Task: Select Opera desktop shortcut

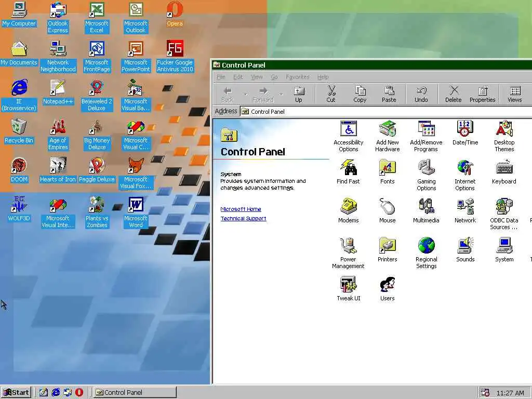Action: point(175,14)
